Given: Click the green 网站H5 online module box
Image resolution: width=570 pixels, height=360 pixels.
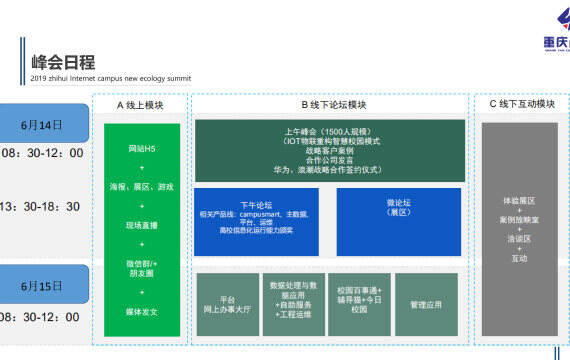Looking at the screenshot, I should pyautogui.click(x=142, y=230).
